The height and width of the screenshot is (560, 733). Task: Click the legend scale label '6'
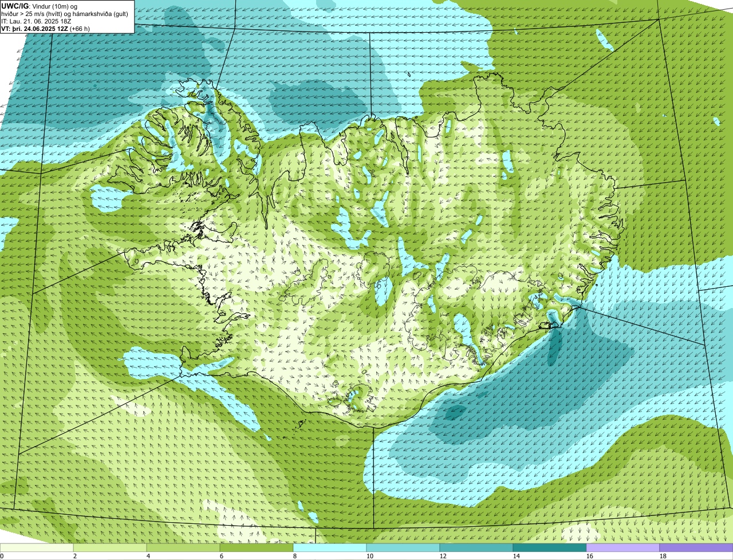(x=222, y=556)
